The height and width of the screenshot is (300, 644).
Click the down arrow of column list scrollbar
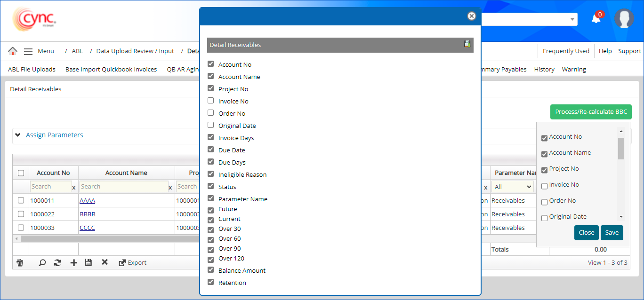point(621,217)
